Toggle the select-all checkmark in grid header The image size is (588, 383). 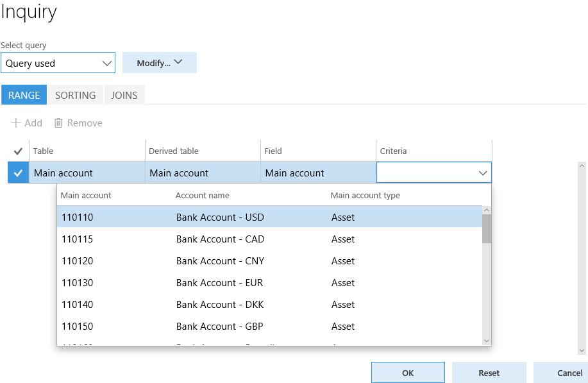pos(18,151)
